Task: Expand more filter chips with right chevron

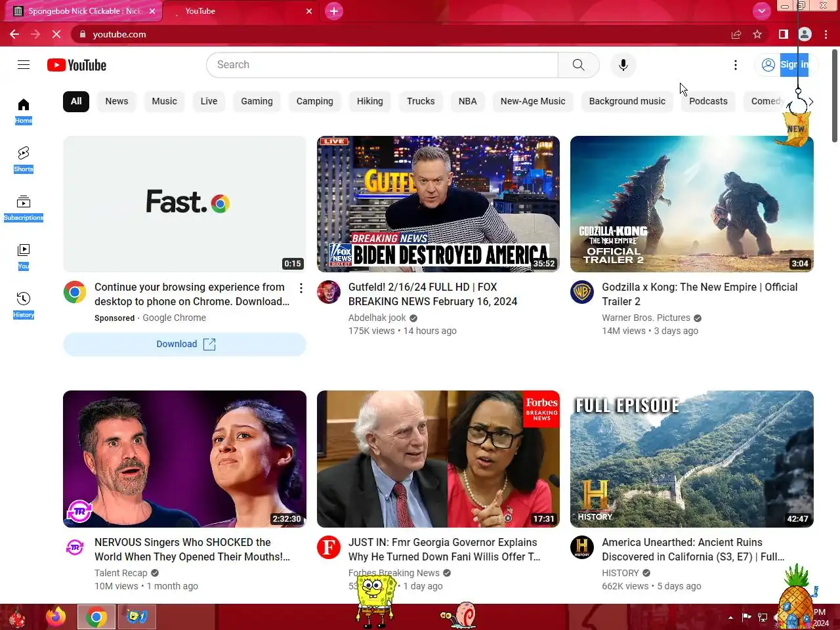Action: tap(811, 101)
